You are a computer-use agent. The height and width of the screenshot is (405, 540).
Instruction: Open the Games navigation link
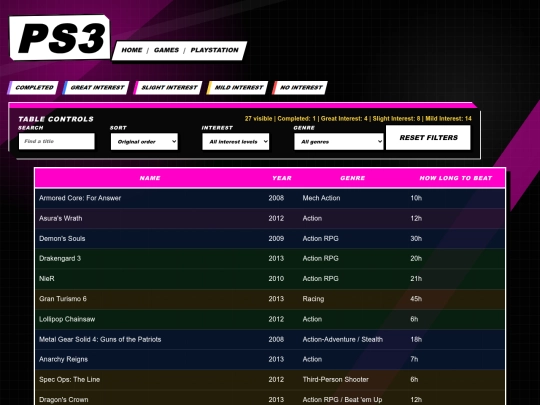(166, 50)
